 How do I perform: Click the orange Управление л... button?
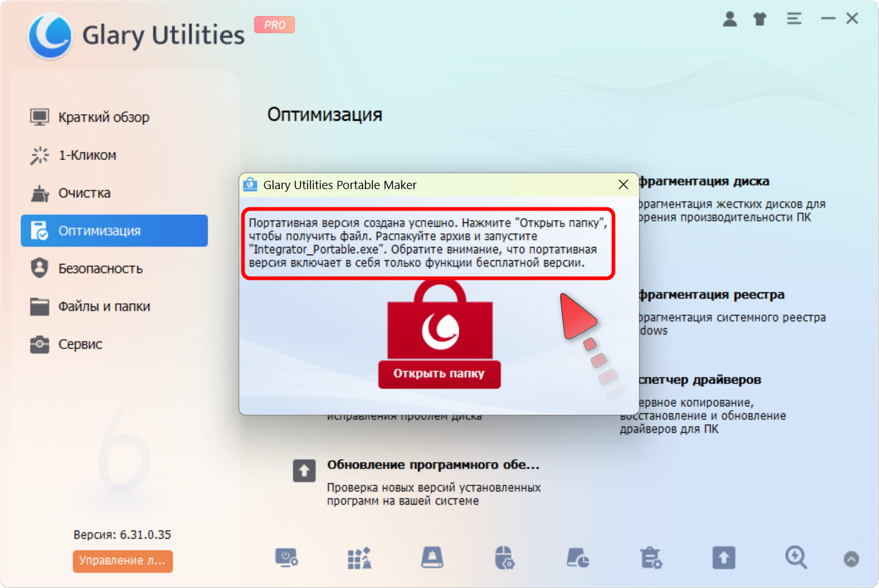pyautogui.click(x=123, y=561)
